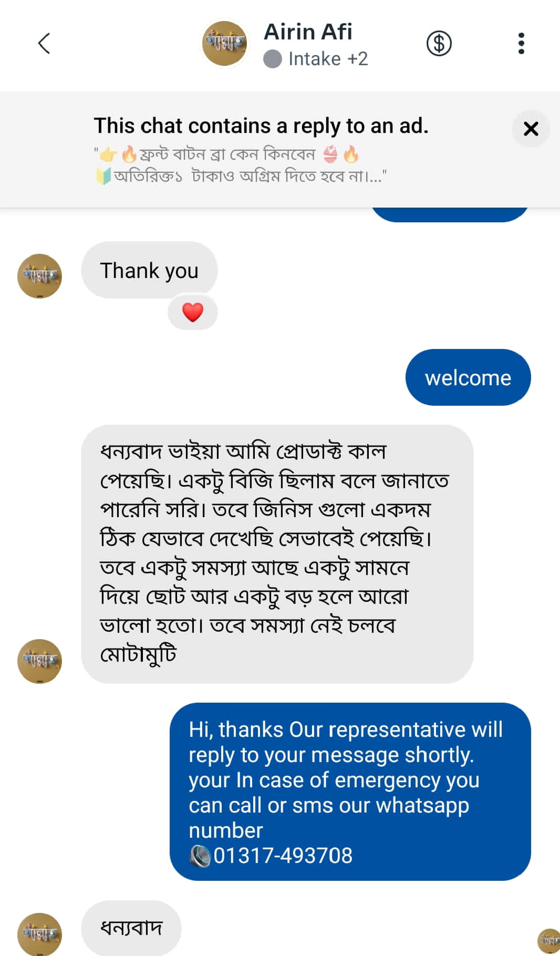The height and width of the screenshot is (956, 560).
Task: Select the last 'ধন্যবাদ' message bubble
Action: (131, 928)
